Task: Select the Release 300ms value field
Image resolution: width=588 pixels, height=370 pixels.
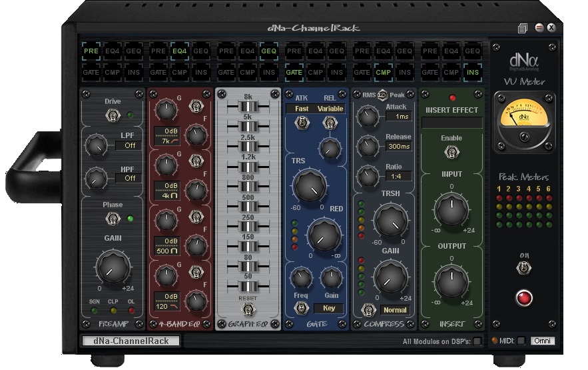Action: click(x=399, y=147)
